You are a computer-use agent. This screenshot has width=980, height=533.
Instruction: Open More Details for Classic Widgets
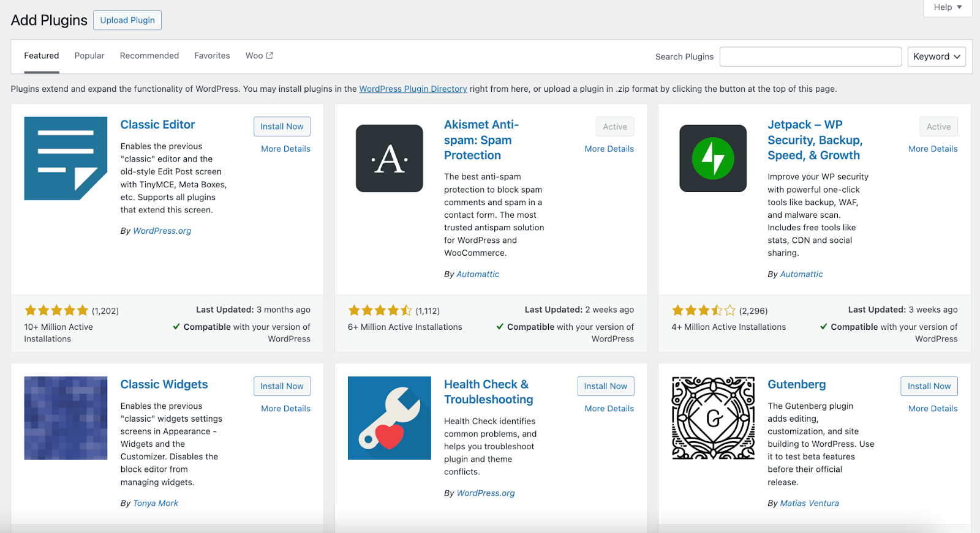coord(285,408)
